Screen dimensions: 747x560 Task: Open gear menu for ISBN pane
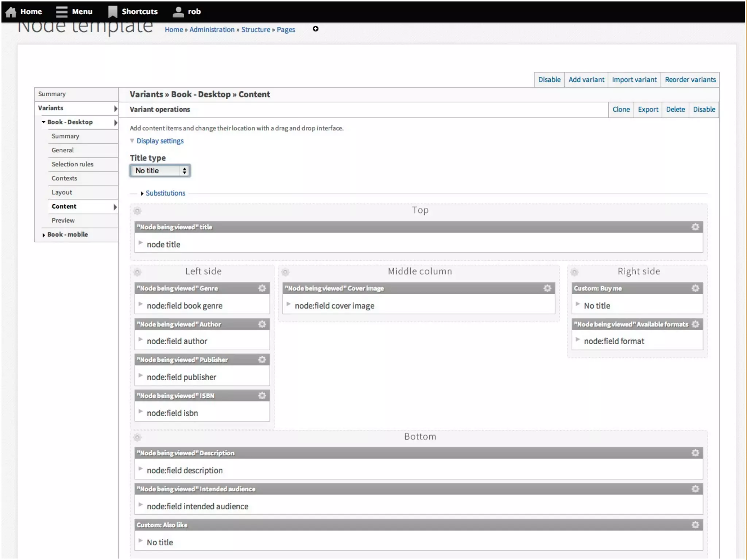pyautogui.click(x=262, y=396)
